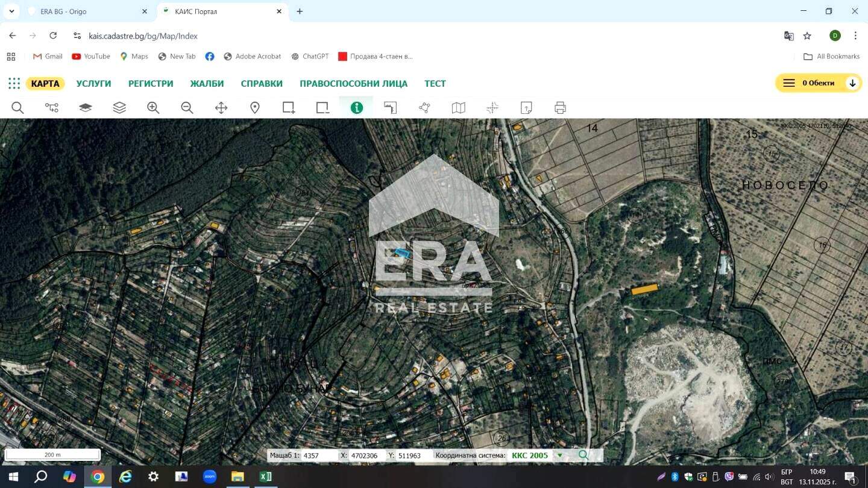This screenshot has height=488, width=868.
Task: Expand the coordinate system dropdown arrow
Action: click(559, 455)
